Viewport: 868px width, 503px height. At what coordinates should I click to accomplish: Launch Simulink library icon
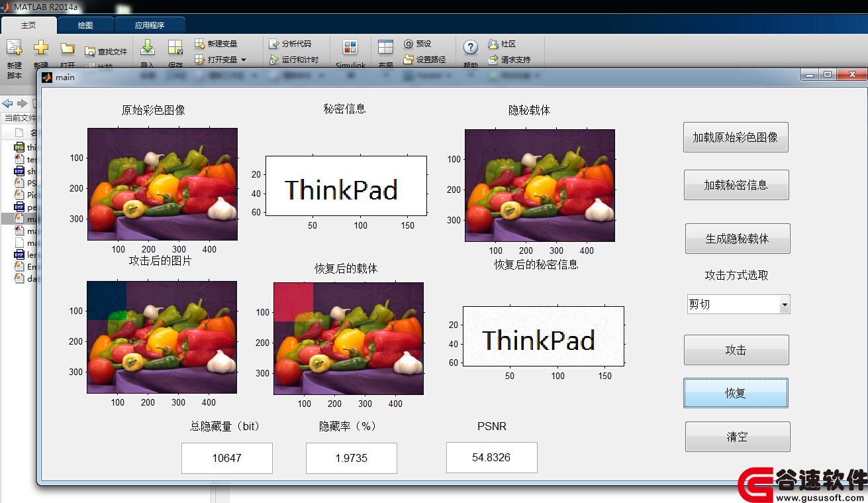tap(350, 48)
